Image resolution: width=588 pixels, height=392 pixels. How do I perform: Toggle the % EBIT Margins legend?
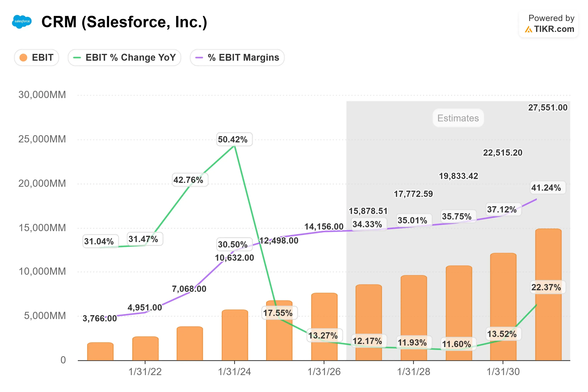(x=237, y=58)
